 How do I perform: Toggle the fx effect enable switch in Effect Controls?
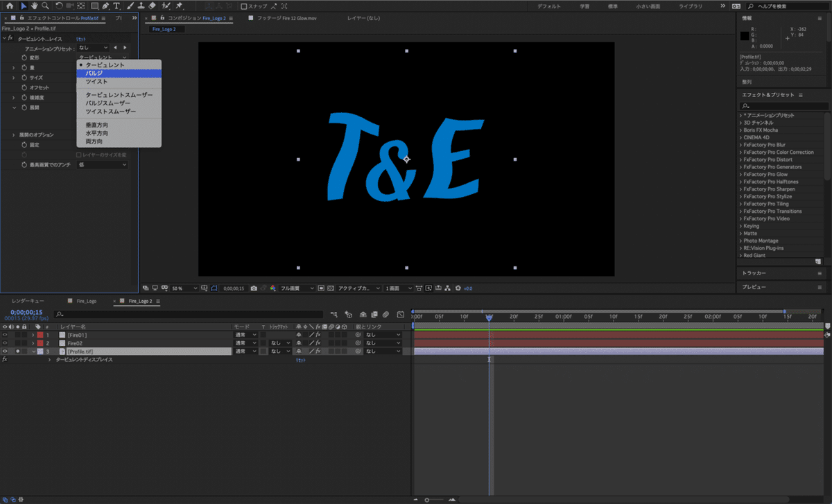click(10, 39)
